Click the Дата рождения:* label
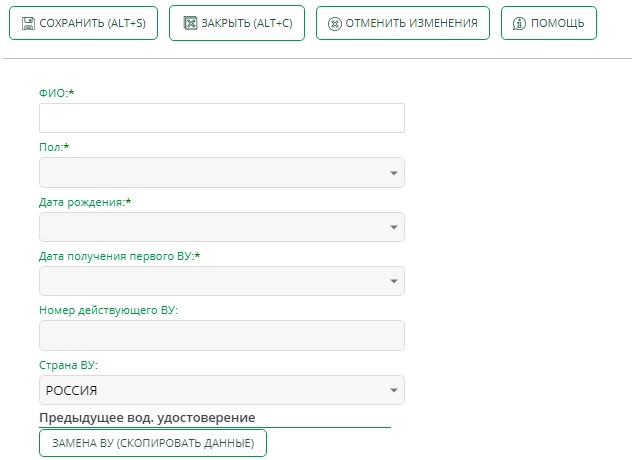632x460 pixels. point(85,202)
